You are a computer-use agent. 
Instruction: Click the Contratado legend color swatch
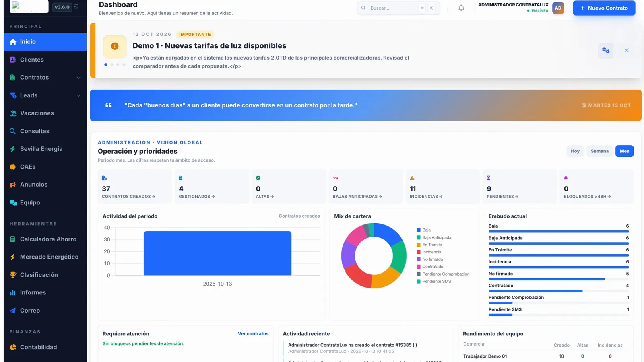click(419, 267)
